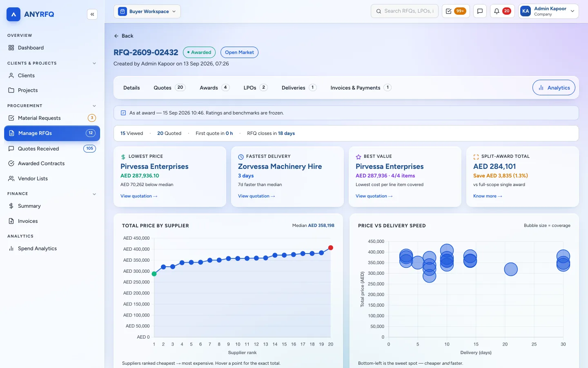This screenshot has height=368, width=588.
Task: View quotation for Fastest Delivery card
Action: [256, 196]
